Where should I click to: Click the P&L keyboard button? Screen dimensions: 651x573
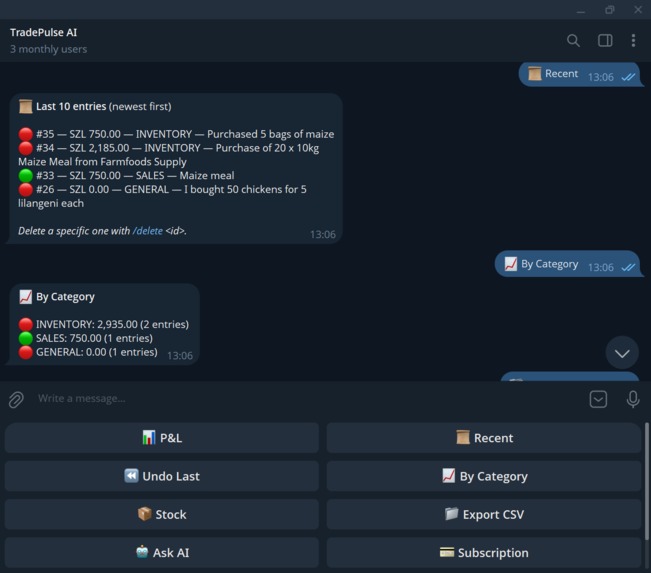[x=162, y=438]
